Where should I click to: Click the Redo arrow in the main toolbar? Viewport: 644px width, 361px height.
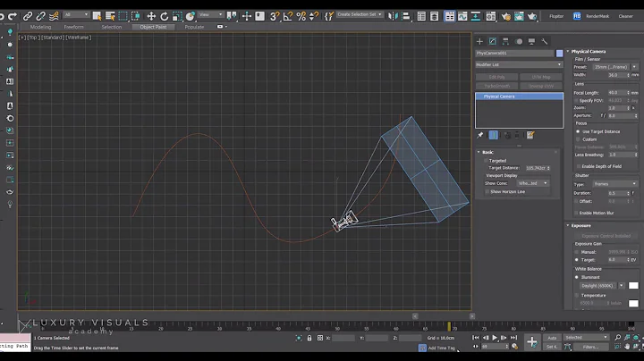pos(13,16)
